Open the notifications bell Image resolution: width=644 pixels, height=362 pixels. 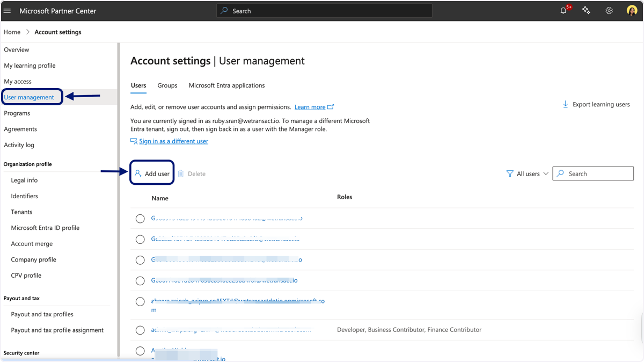pos(563,11)
